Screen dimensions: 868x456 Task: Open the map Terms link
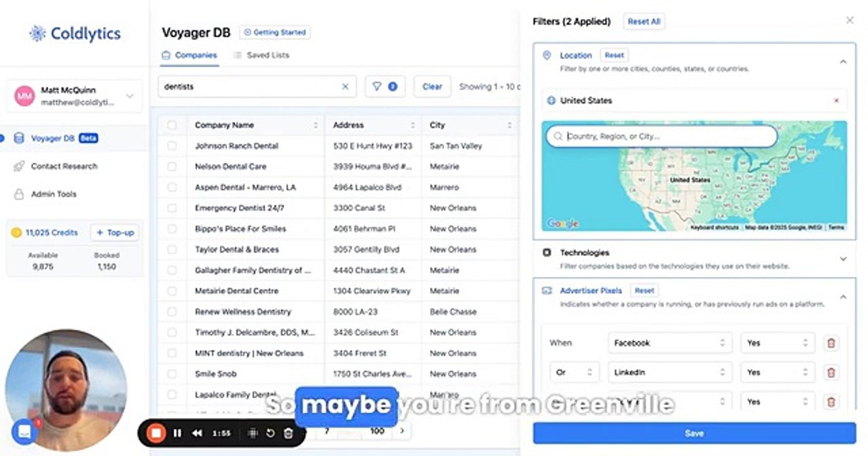click(x=836, y=227)
